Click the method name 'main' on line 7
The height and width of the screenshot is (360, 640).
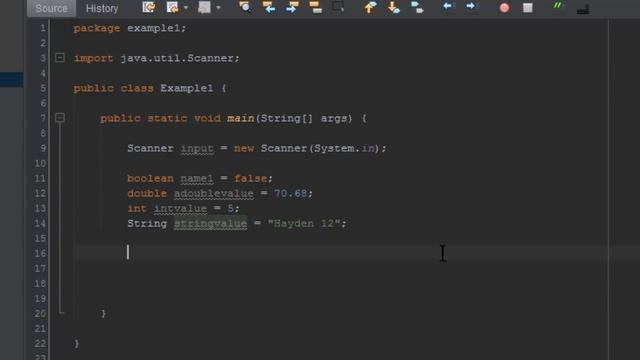[x=241, y=118]
